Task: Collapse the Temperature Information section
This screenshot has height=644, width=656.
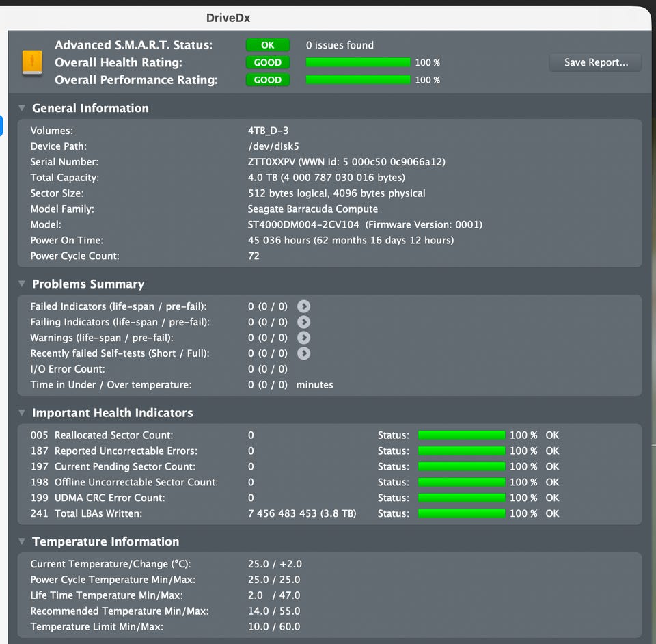Action: coord(22,541)
